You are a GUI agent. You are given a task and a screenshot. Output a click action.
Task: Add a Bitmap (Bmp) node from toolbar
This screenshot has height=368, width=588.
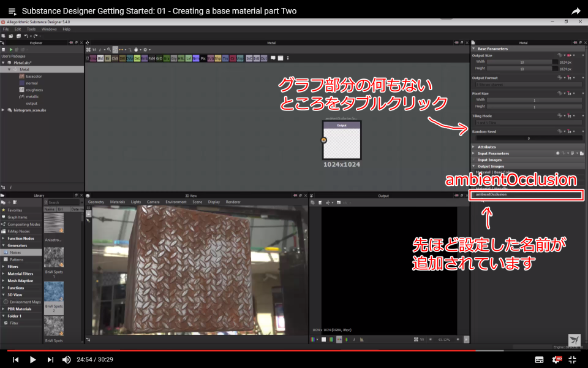[x=93, y=58]
